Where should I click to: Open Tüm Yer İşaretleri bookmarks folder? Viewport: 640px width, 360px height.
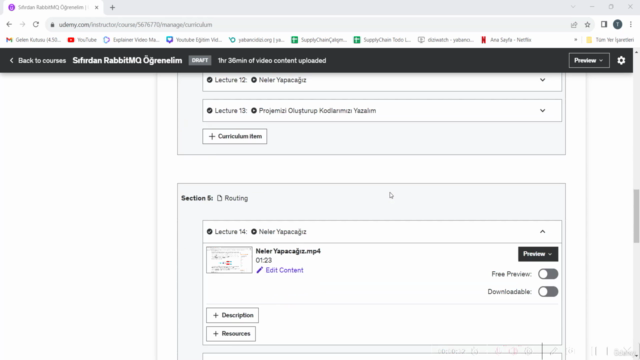coord(610,40)
